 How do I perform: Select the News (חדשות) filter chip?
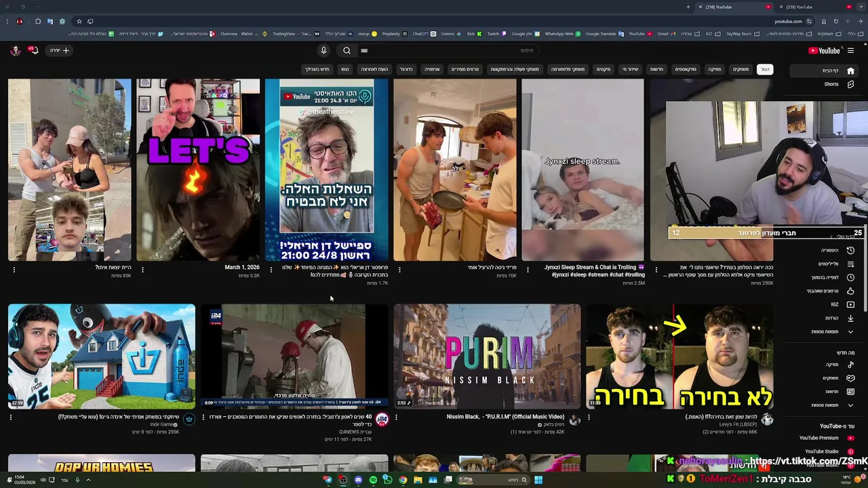pos(656,69)
